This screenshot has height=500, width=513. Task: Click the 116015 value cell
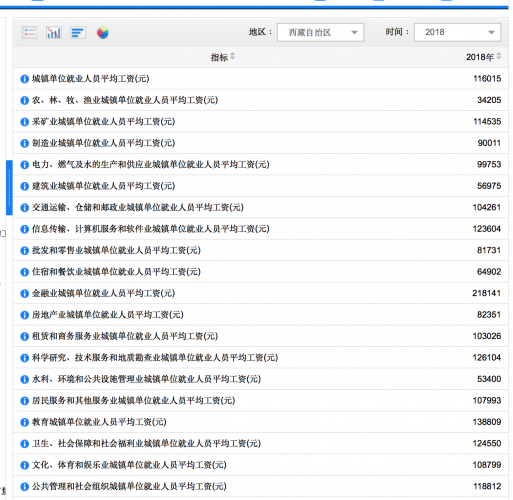pyautogui.click(x=487, y=79)
